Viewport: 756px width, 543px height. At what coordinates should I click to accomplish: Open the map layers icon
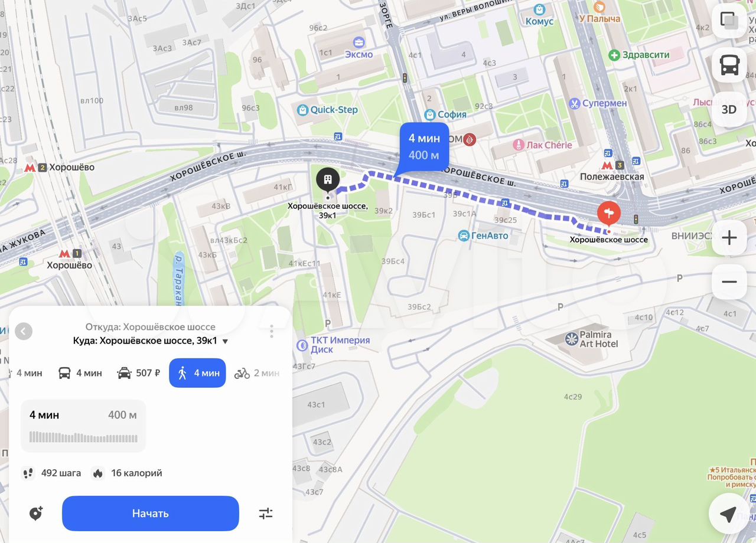point(729,21)
